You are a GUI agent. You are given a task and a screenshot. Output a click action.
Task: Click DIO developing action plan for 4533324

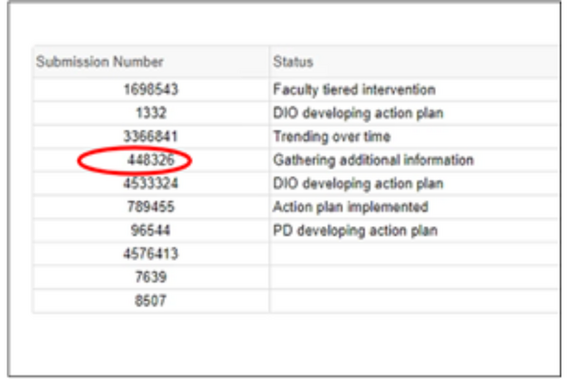click(358, 184)
